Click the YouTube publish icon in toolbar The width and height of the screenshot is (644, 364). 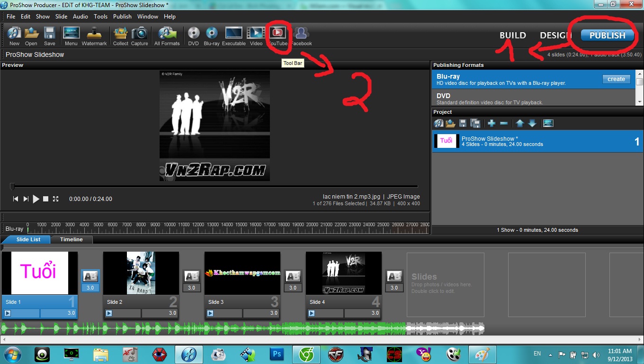(x=278, y=33)
